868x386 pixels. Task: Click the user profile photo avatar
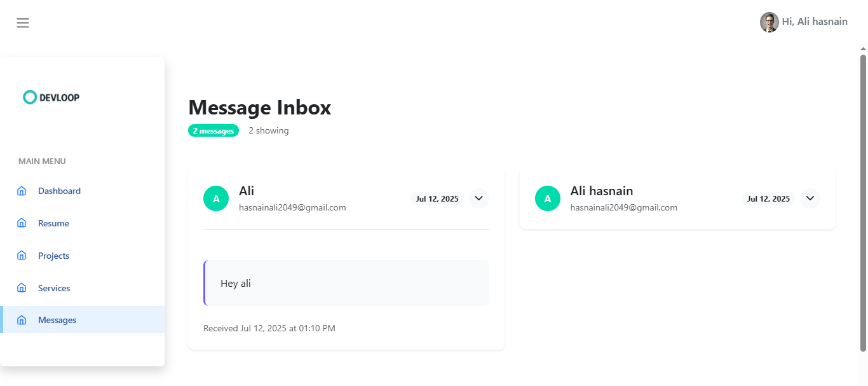[x=769, y=22]
